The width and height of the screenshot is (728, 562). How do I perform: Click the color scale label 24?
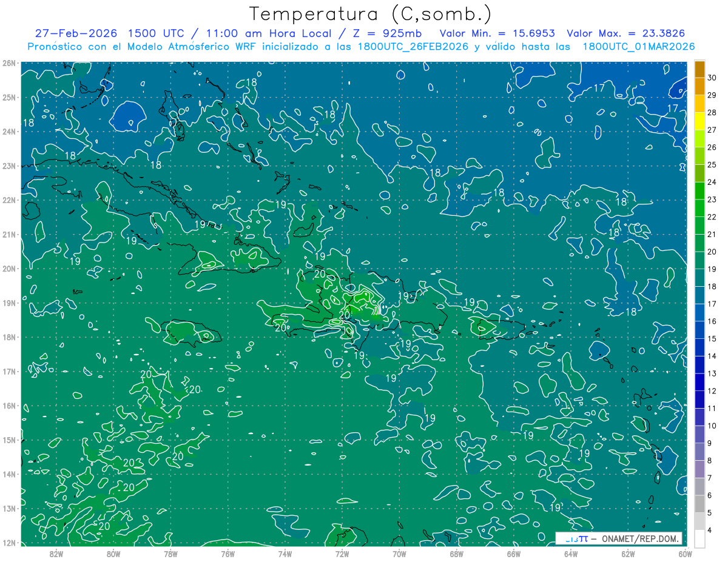[x=712, y=181]
